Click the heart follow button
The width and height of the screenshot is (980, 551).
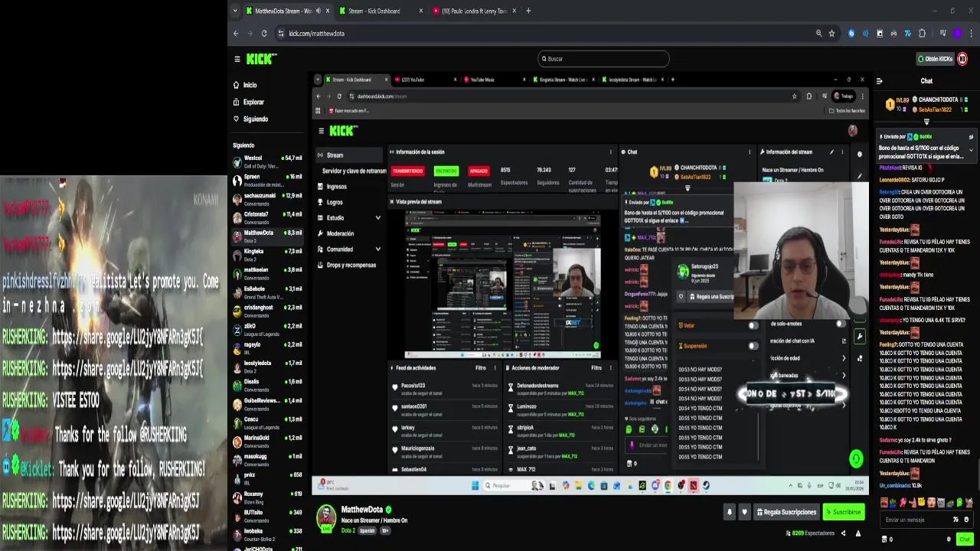coord(744,512)
